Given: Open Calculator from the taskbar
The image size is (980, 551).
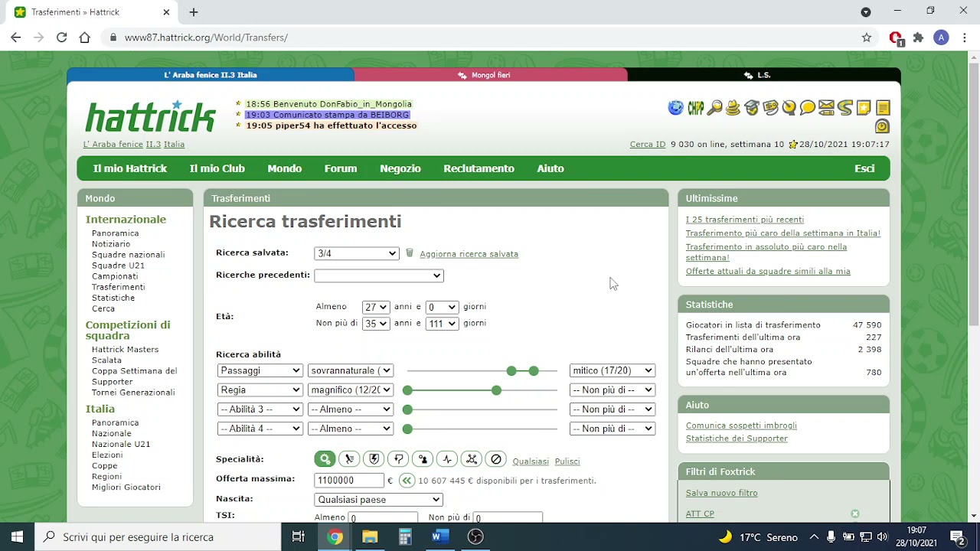Looking at the screenshot, I should (405, 536).
